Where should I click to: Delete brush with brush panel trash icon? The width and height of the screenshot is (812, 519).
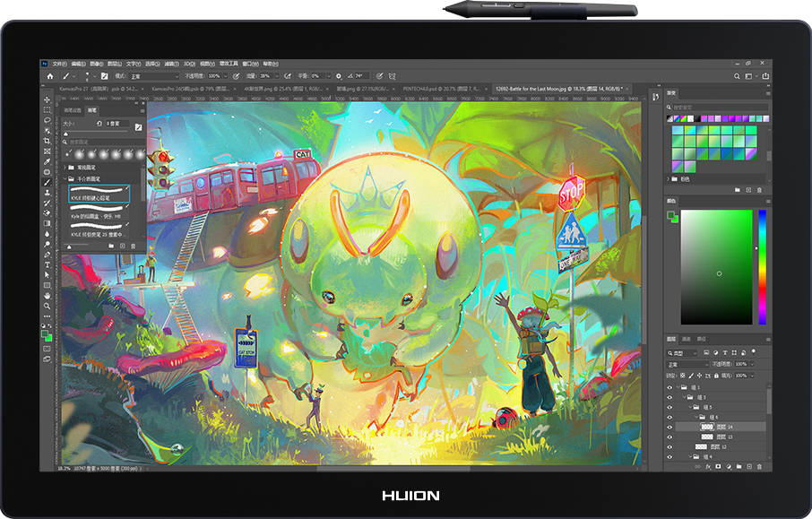(x=133, y=246)
